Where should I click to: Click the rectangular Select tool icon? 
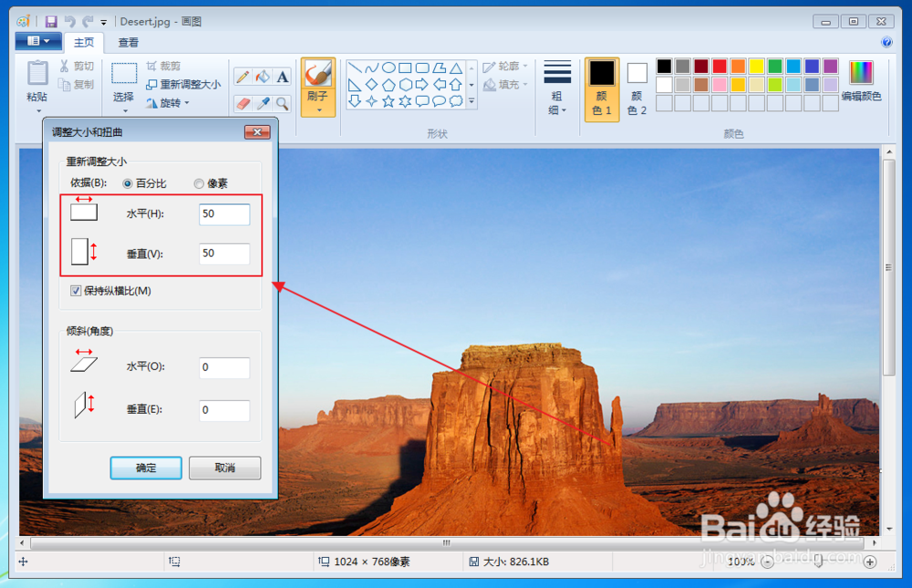(x=124, y=74)
